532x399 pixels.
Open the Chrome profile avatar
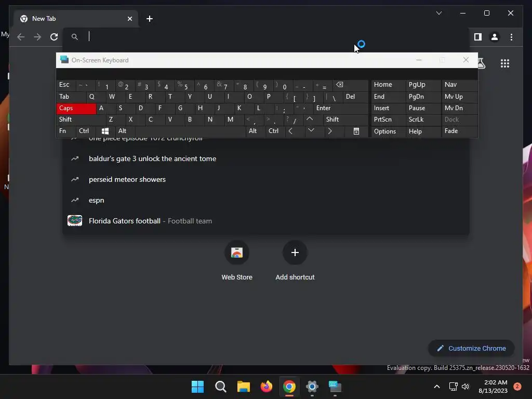[x=495, y=37]
